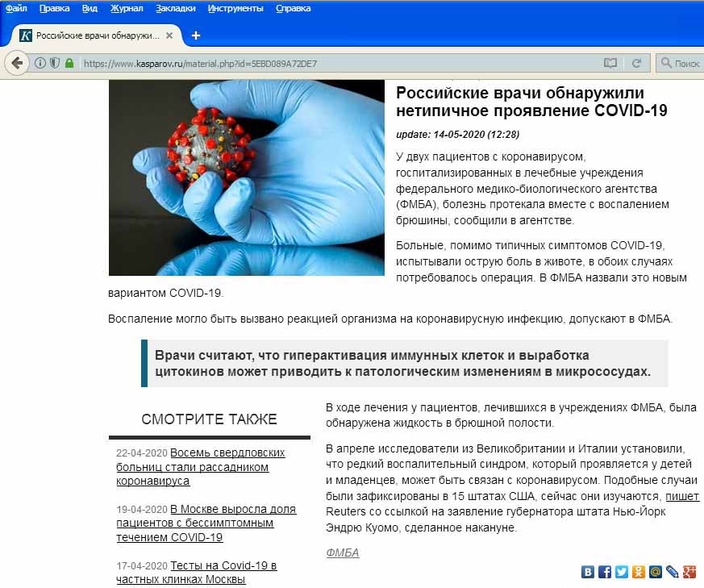704x588 pixels.
Task: Click the "СМОТРИТЕ ТАКЖЕ" heading
Action: click(209, 419)
